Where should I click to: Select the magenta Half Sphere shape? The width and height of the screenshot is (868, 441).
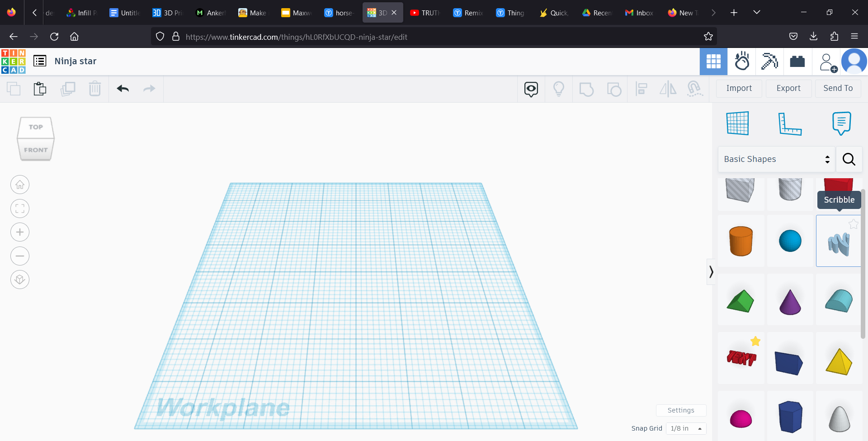(x=741, y=417)
